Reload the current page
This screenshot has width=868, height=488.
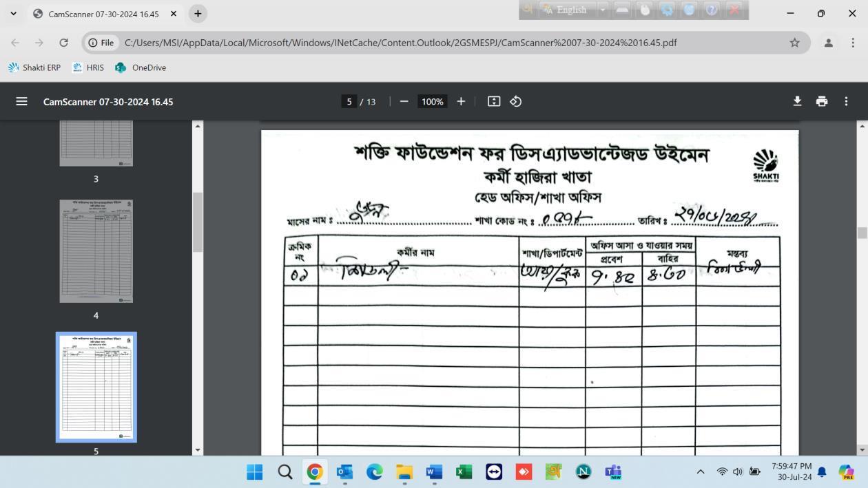click(63, 43)
